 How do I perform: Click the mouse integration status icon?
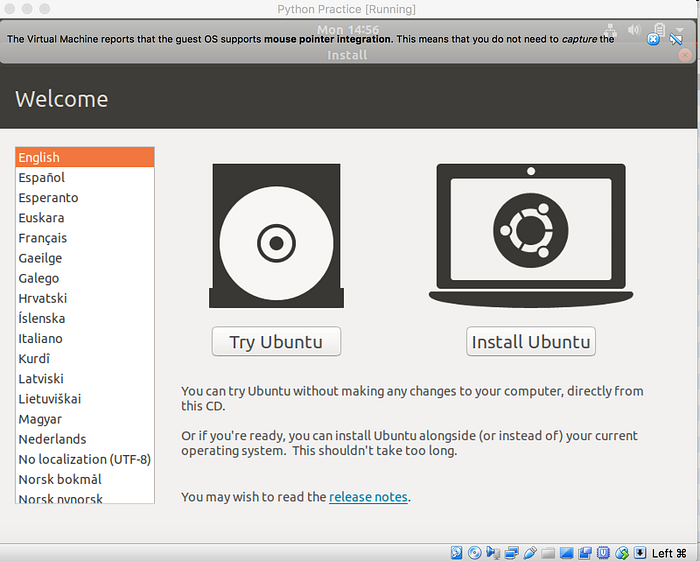[x=622, y=553]
